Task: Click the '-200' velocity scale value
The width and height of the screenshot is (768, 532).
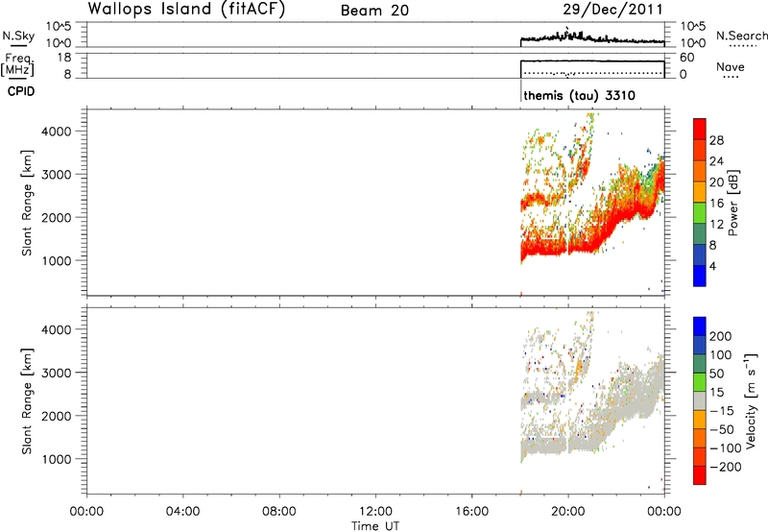Action: 724,467
